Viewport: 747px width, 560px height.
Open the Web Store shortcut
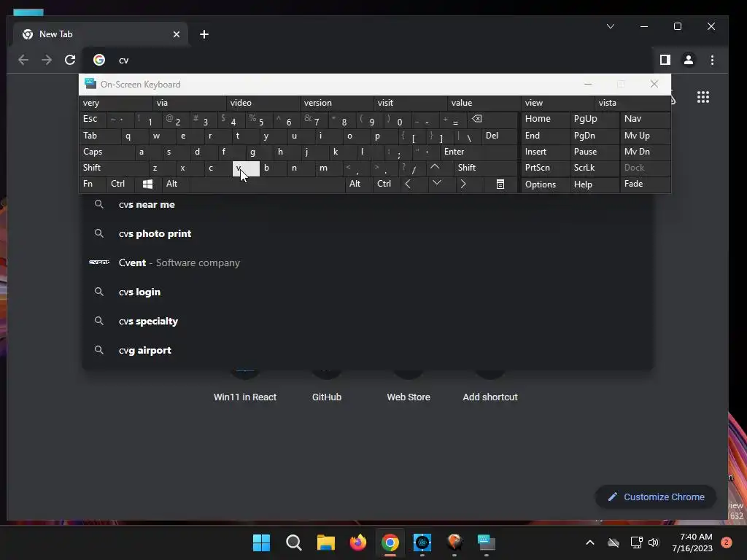pyautogui.click(x=409, y=388)
